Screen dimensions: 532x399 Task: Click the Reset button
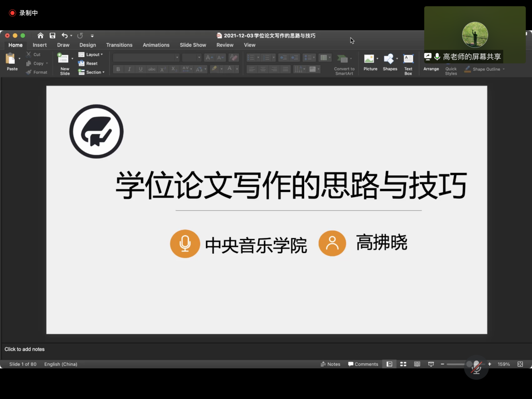[88, 63]
